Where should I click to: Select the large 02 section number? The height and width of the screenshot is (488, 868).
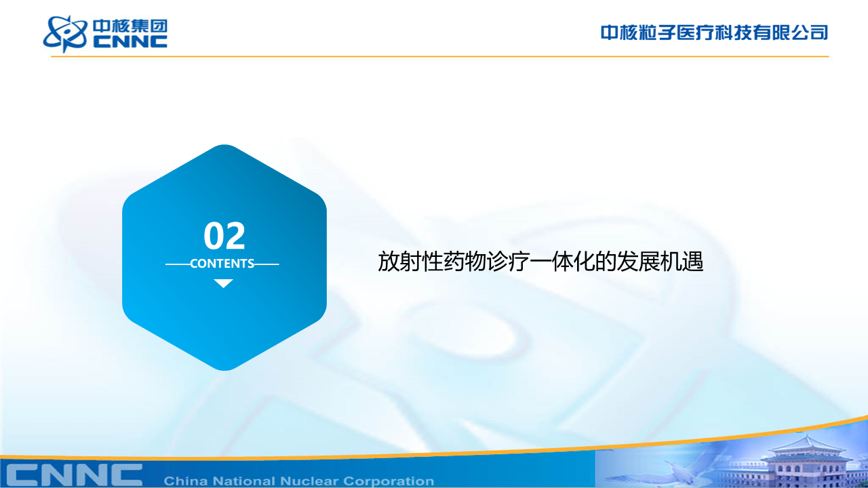tap(224, 236)
